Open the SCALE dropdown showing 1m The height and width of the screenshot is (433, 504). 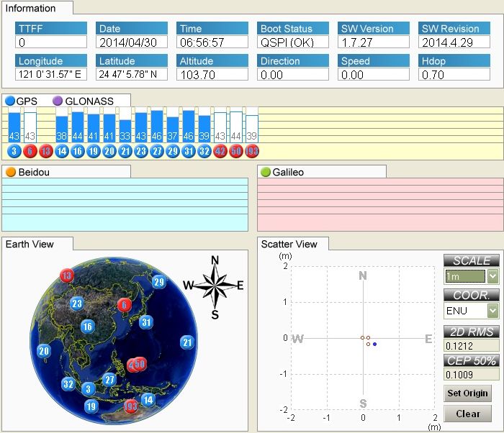point(492,276)
